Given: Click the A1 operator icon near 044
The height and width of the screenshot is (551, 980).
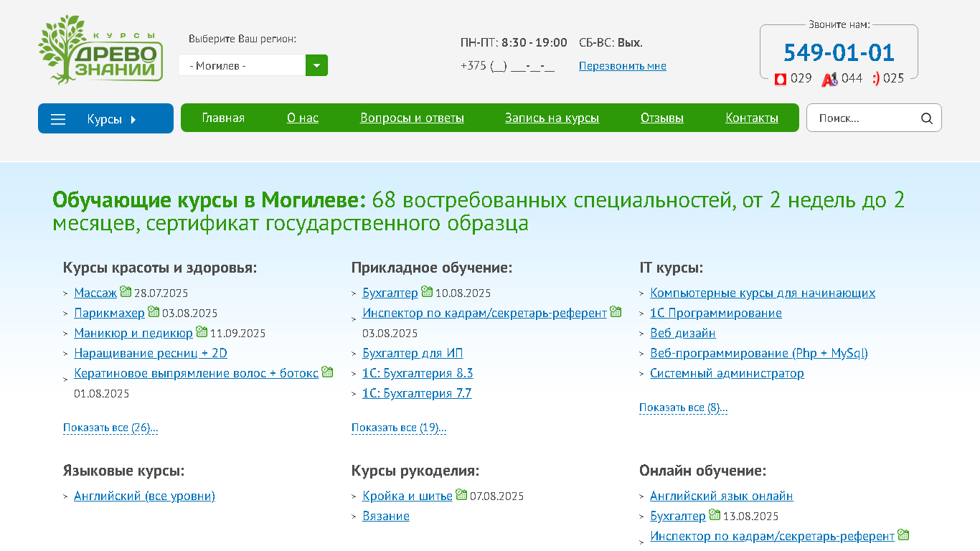Looking at the screenshot, I should click(x=829, y=79).
